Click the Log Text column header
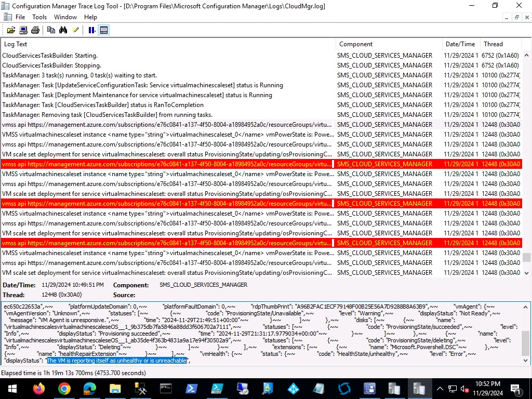This screenshot has height=399, width=532. tap(169, 44)
